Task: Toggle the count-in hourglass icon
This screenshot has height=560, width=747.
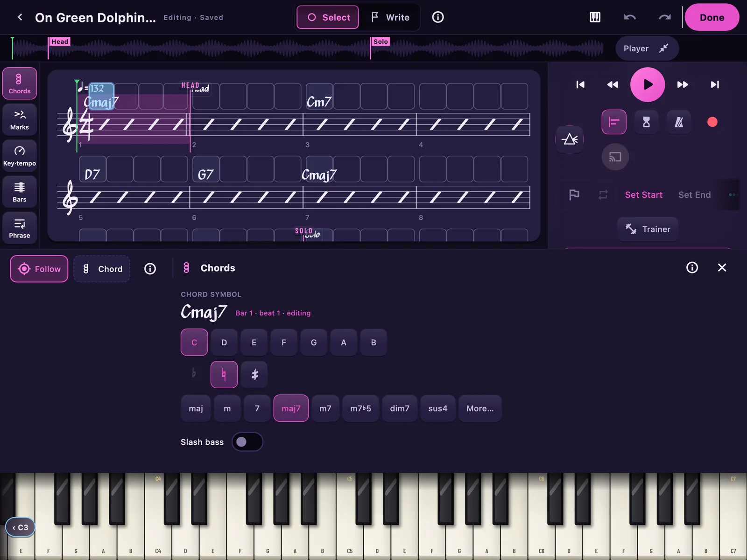Action: point(646,122)
